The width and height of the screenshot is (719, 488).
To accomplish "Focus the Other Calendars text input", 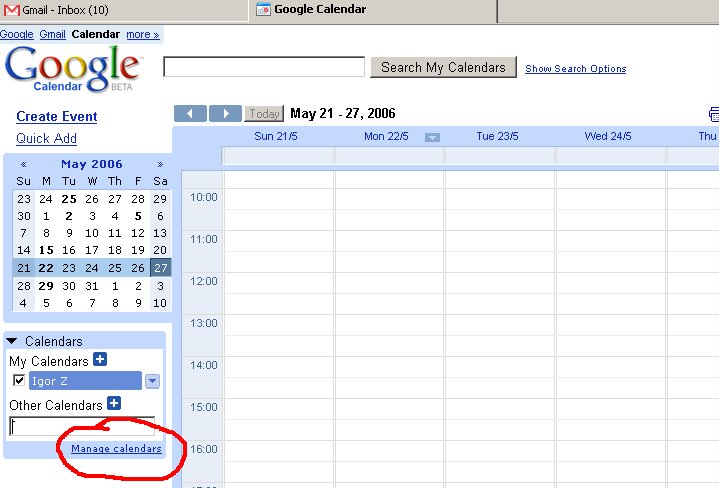I will point(82,426).
